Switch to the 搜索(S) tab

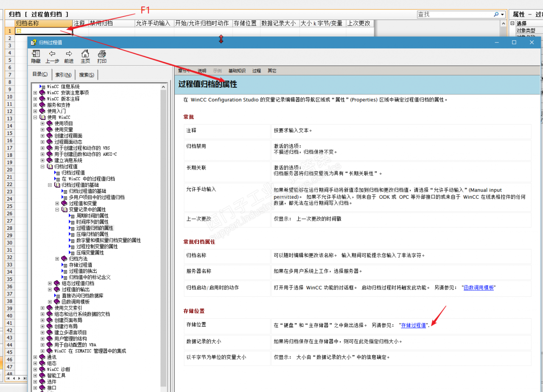click(87, 75)
